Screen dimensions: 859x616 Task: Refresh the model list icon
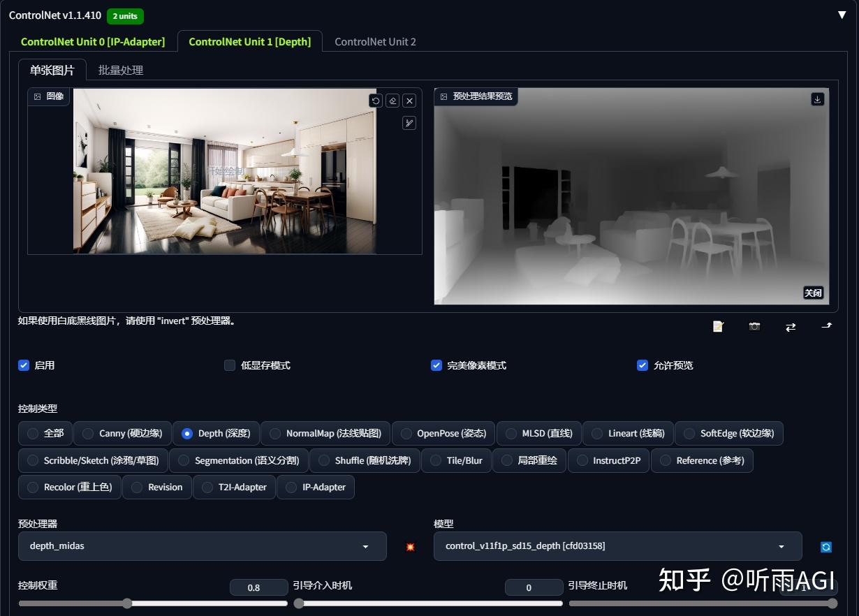826,547
